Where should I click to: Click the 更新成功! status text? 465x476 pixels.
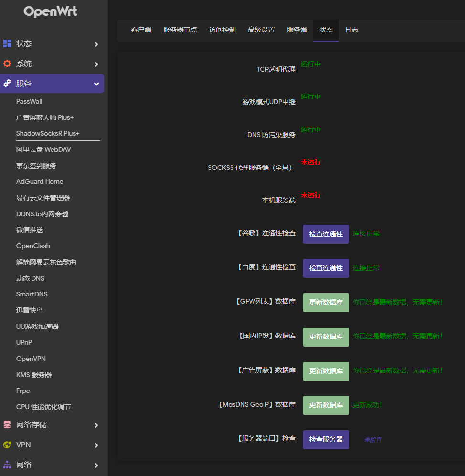(367, 405)
